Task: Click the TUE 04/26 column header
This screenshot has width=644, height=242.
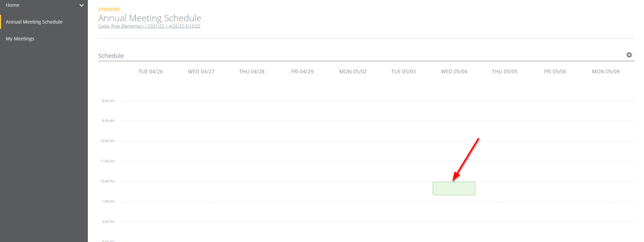Action: (x=151, y=72)
